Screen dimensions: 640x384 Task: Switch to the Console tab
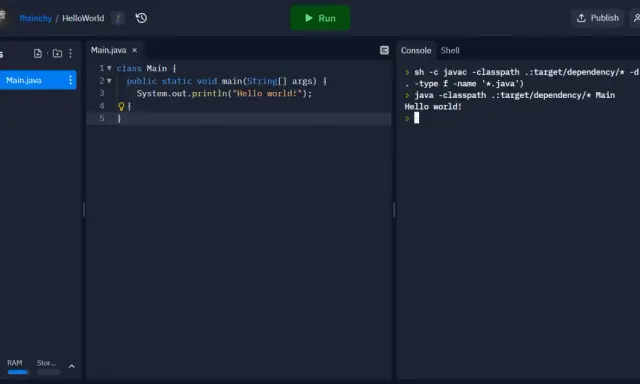pos(416,51)
